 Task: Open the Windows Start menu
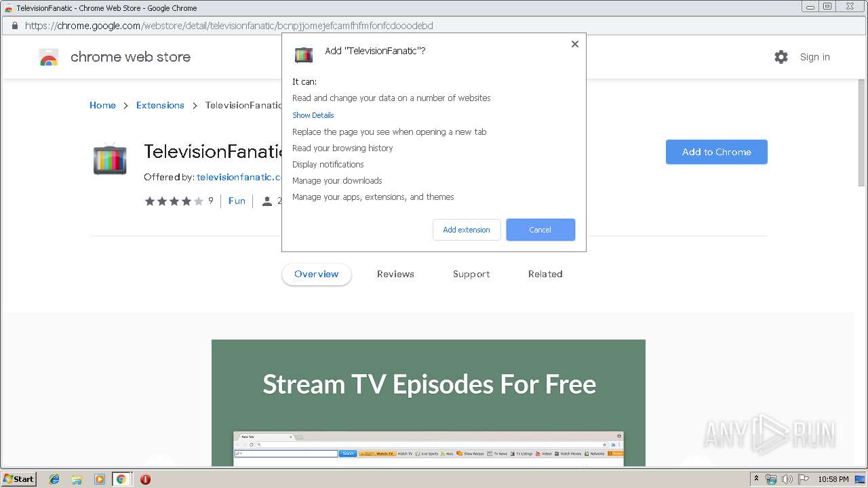click(19, 479)
